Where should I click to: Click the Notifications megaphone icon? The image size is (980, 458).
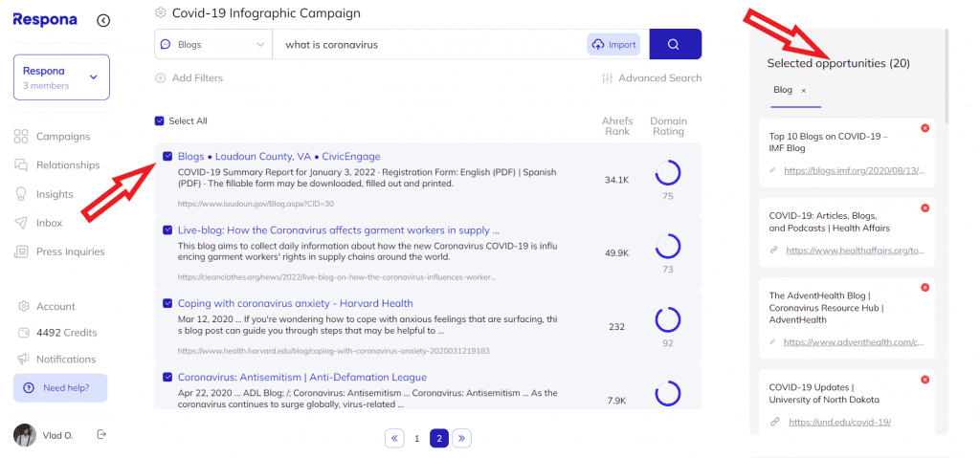click(24, 360)
